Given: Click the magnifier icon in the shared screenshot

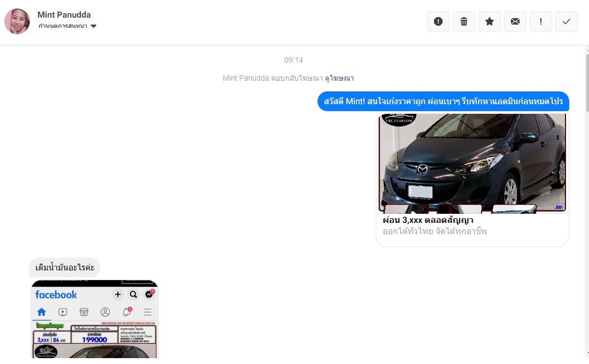Looking at the screenshot, I should pos(133,295).
